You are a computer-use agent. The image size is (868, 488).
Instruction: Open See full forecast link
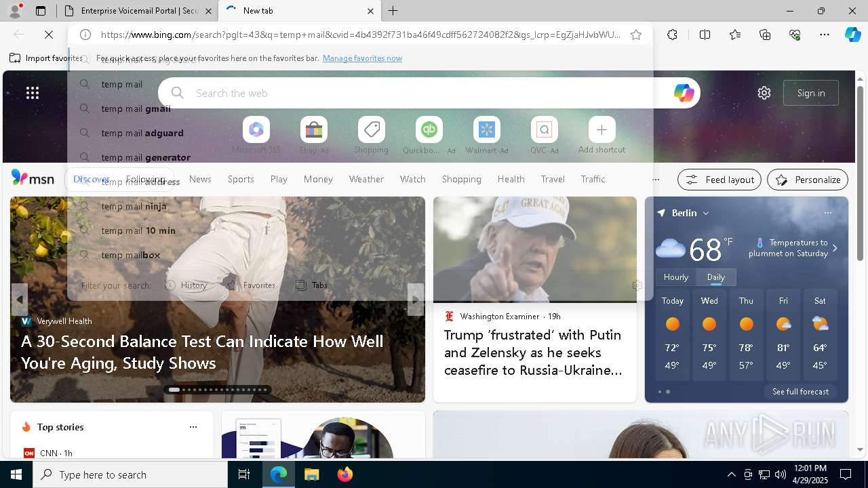click(800, 392)
